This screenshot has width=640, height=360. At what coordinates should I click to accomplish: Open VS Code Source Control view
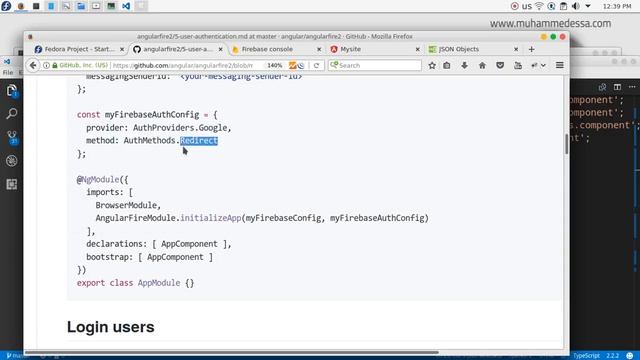[12, 138]
